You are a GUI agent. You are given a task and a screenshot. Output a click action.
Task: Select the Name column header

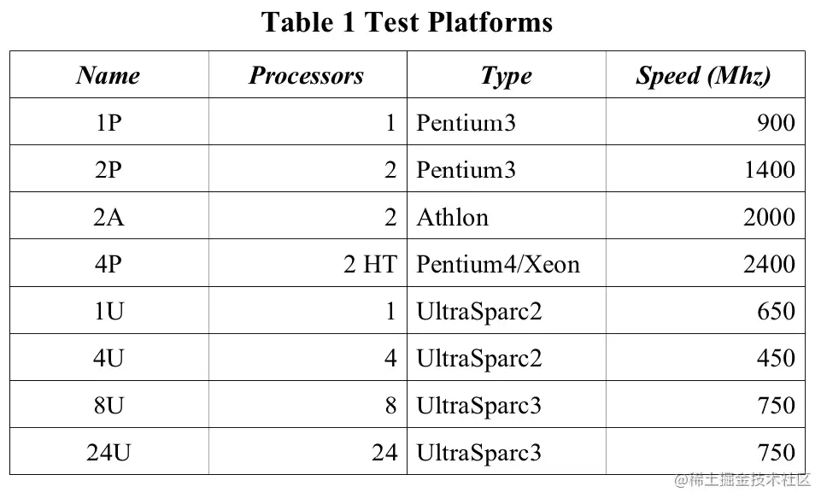pyautogui.click(x=109, y=75)
